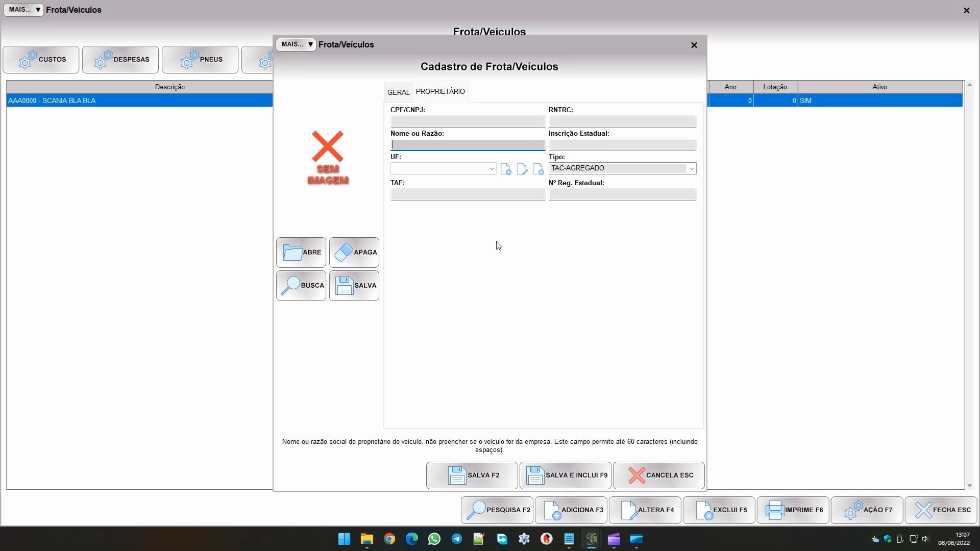Click the APAGA eraser button
980x551 pixels.
[354, 253]
